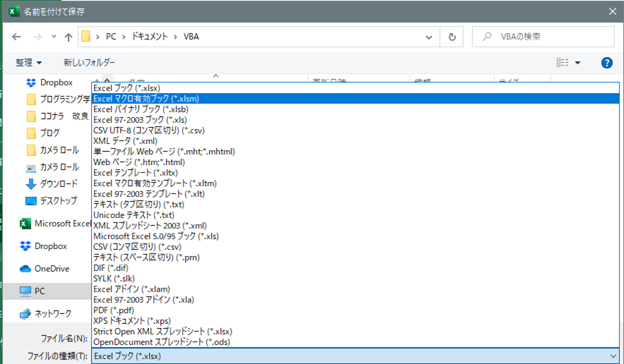This screenshot has height=364, width=624.
Task: Click ドキュメント in the address path
Action: [x=150, y=37]
